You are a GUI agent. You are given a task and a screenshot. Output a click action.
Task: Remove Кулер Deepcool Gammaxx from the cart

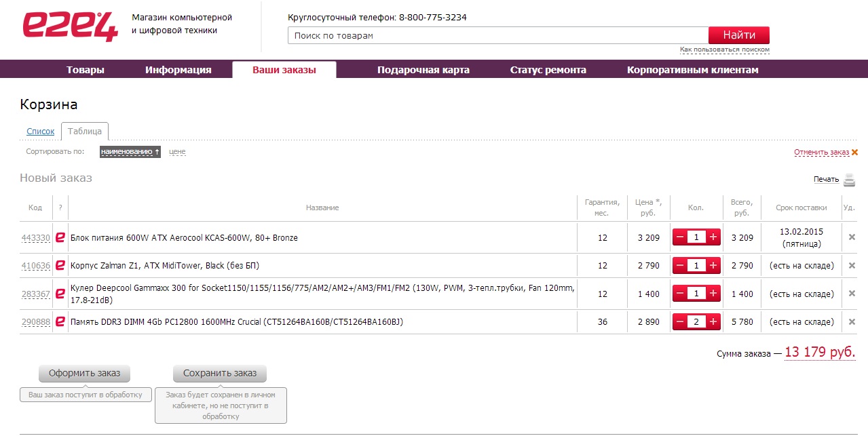[852, 294]
